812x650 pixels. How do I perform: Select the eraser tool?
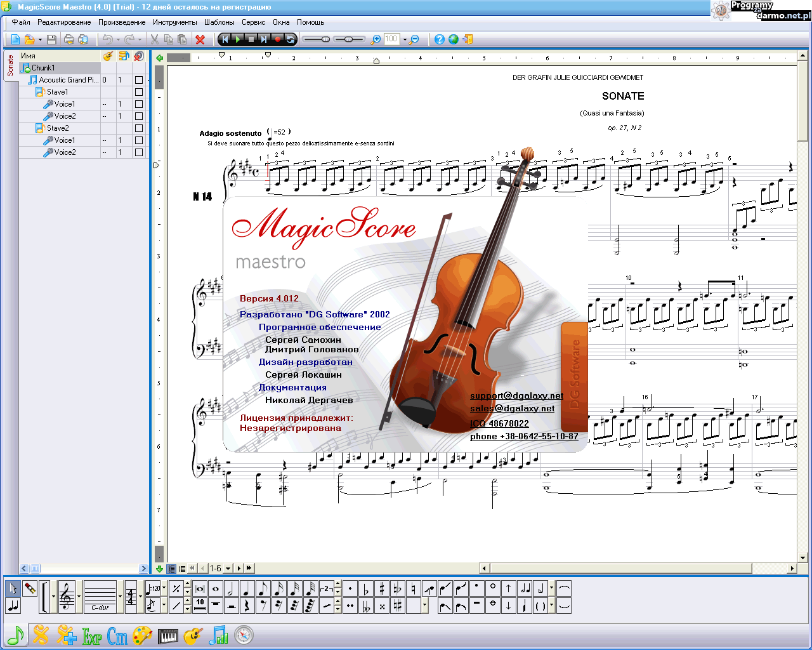(x=30, y=588)
